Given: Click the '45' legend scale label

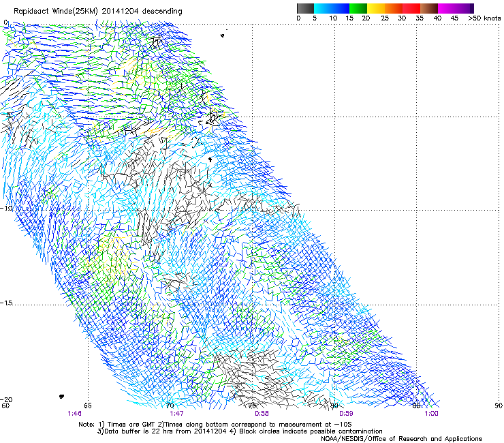Looking at the screenshot, I should [x=454, y=18].
